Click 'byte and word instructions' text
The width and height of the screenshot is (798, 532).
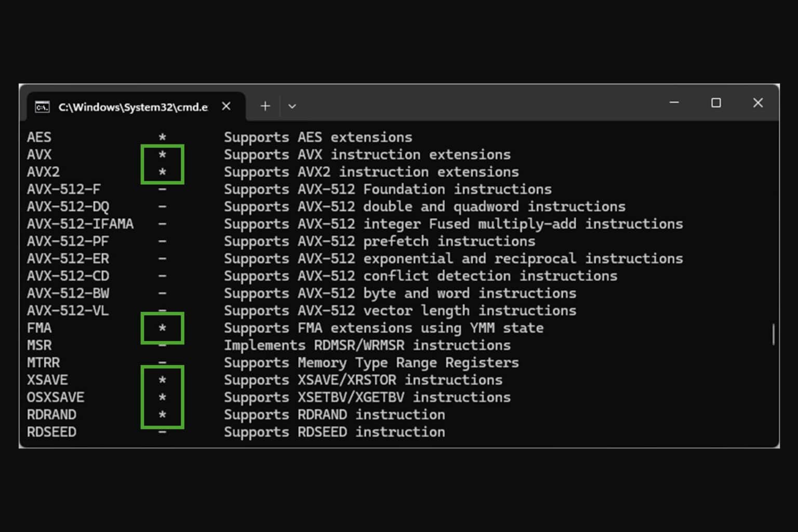click(470, 293)
